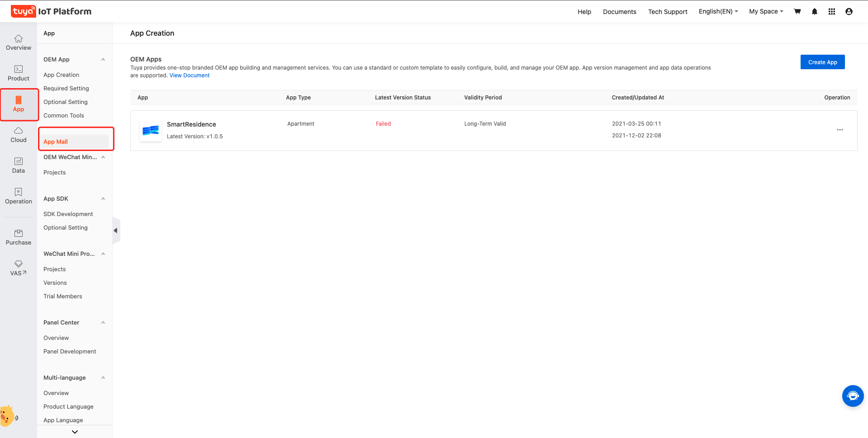The image size is (868, 438).
Task: Open the View Document link
Action: (189, 75)
